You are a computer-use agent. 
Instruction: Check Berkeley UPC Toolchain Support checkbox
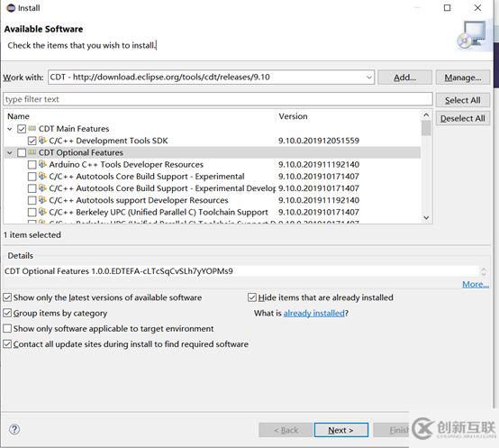click(x=32, y=212)
